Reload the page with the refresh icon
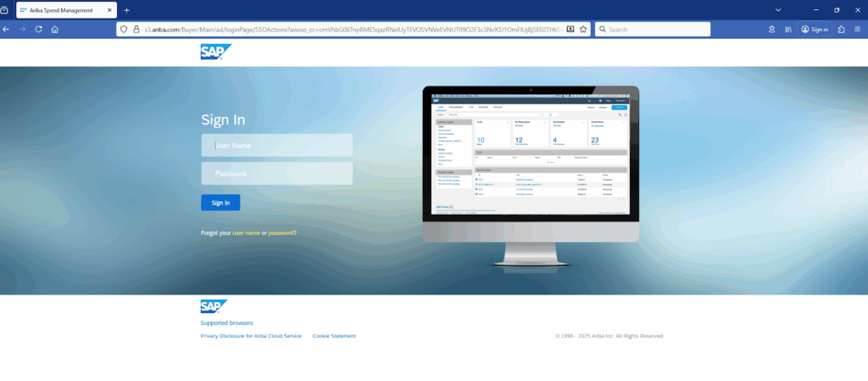Viewport: 868px width, 381px height. [38, 29]
